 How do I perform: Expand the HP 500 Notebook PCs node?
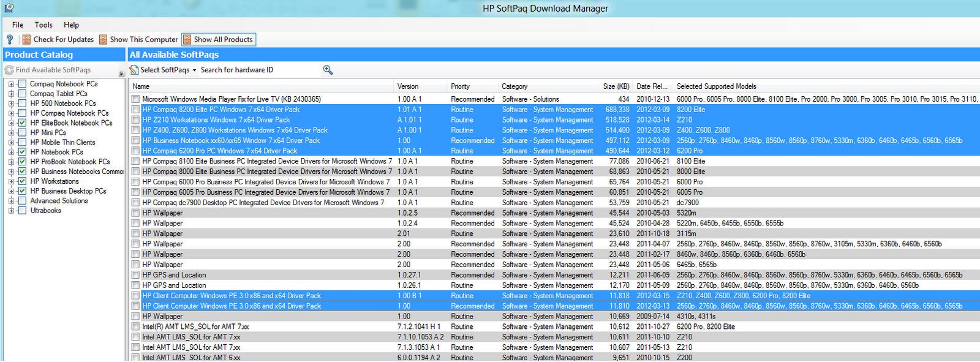tap(11, 104)
